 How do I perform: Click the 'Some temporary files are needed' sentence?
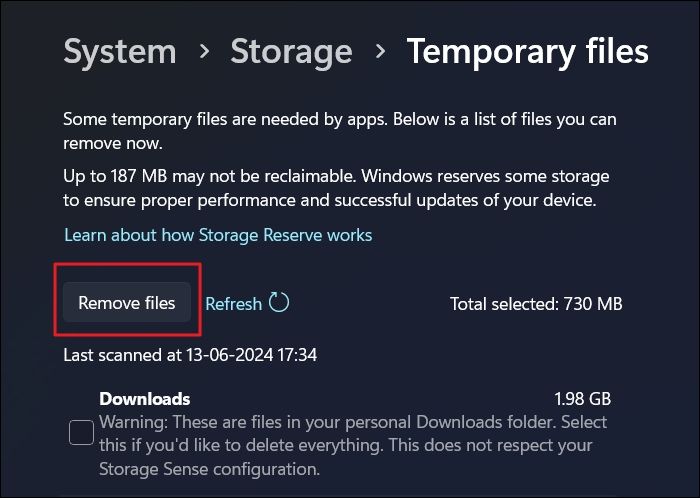[340, 119]
